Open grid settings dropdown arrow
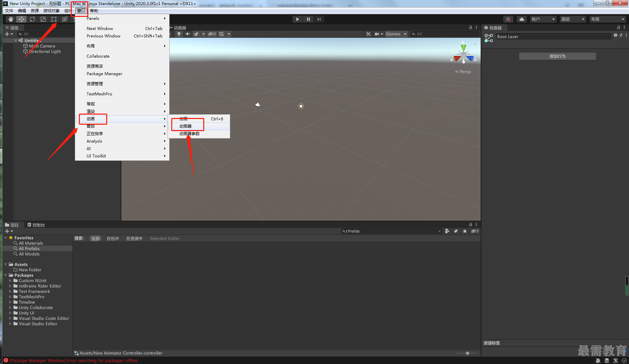629x364 pixels. [229, 34]
